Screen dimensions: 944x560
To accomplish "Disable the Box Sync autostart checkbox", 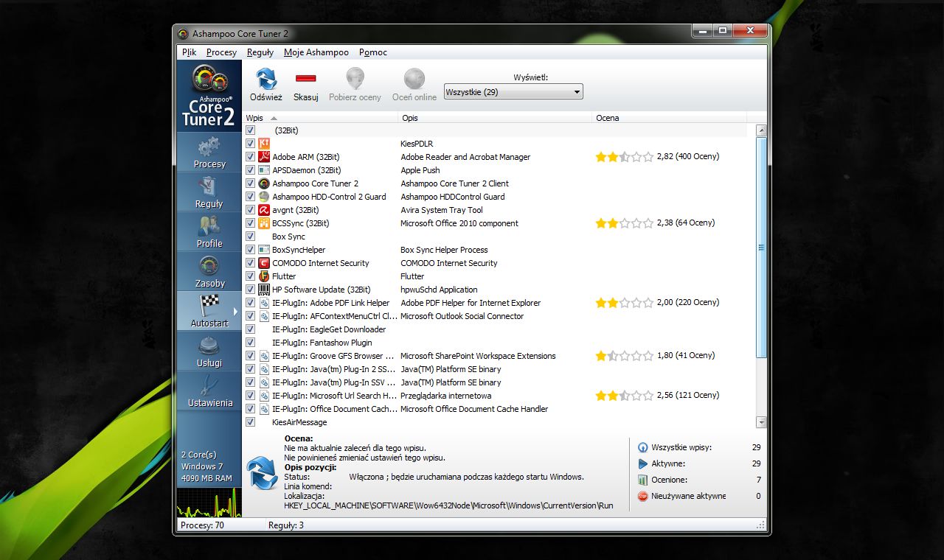I will (x=251, y=237).
